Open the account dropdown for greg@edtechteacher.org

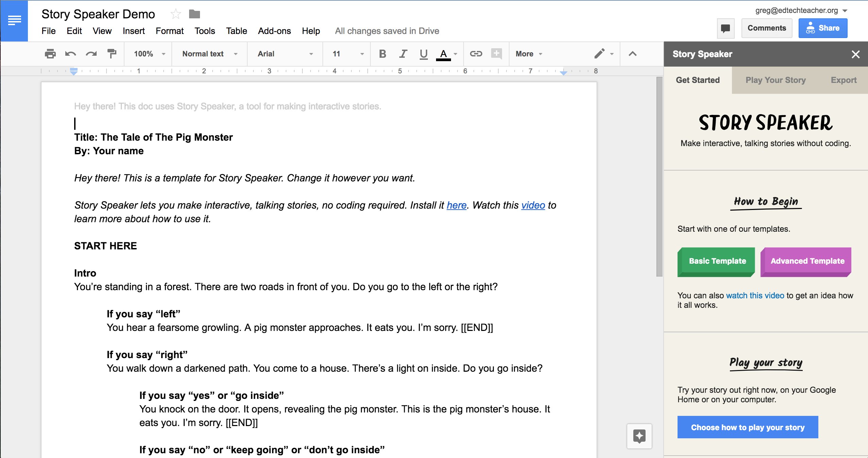pyautogui.click(x=801, y=11)
